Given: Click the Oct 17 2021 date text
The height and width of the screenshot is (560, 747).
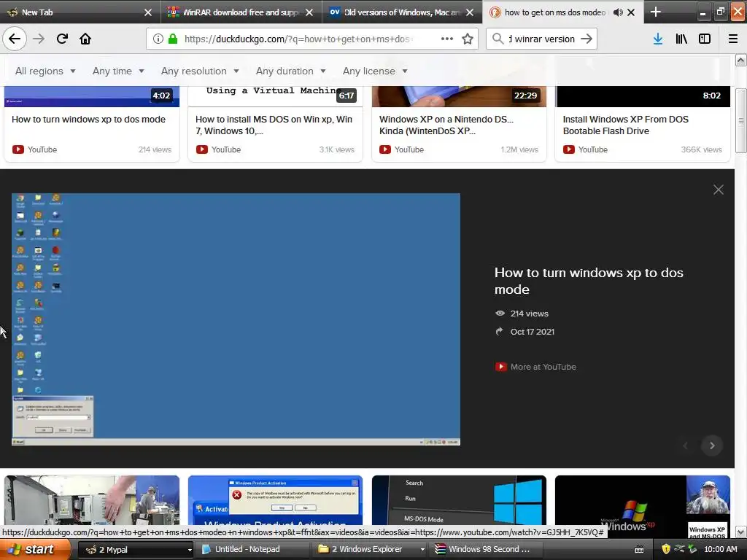Looking at the screenshot, I should click(532, 332).
